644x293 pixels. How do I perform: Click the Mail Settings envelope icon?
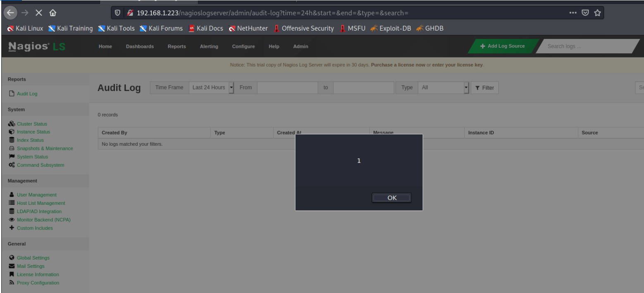click(12, 266)
